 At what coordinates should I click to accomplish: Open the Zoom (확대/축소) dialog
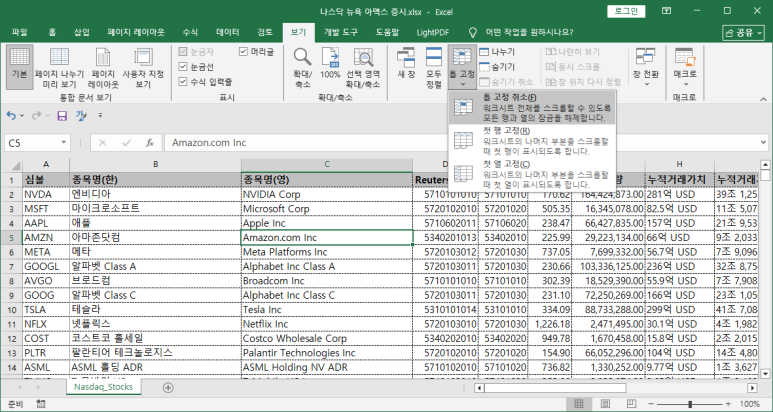pyautogui.click(x=303, y=68)
